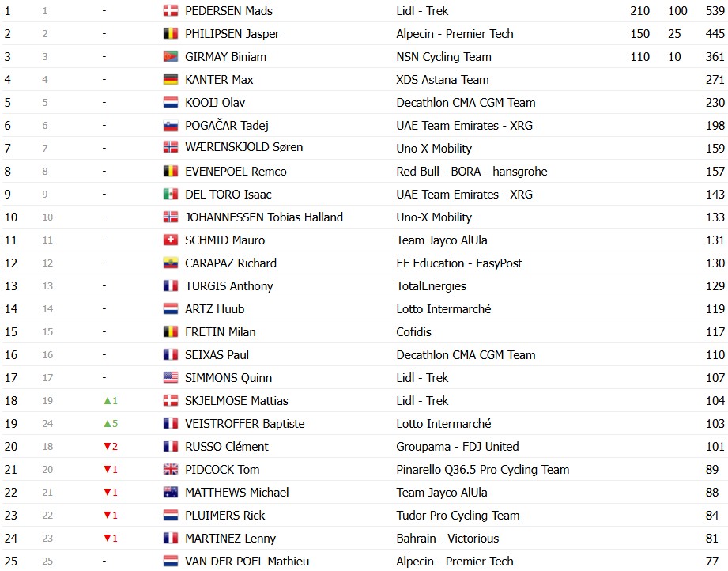Open rider PIDCOCK Tom profile
Image resolution: width=728 pixels, height=571 pixels.
pyautogui.click(x=222, y=469)
